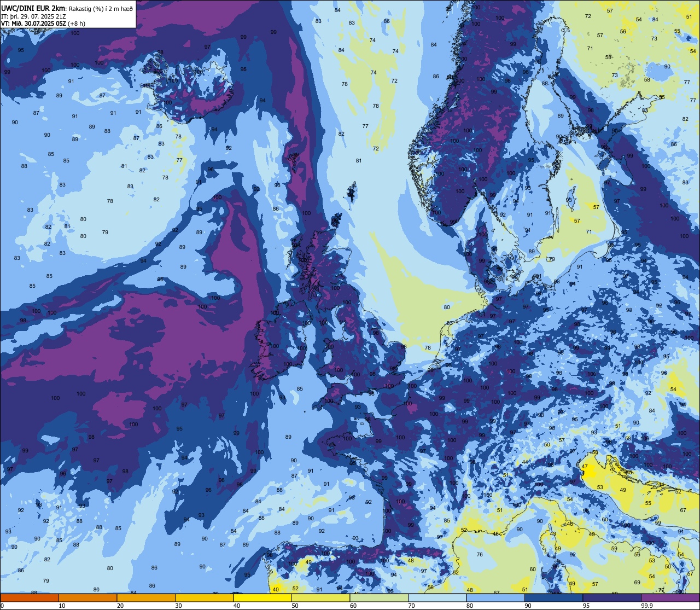Click the 'VT: Mið. 30.07.2025 05Z' line
The height and width of the screenshot is (610, 700).
tap(33, 24)
